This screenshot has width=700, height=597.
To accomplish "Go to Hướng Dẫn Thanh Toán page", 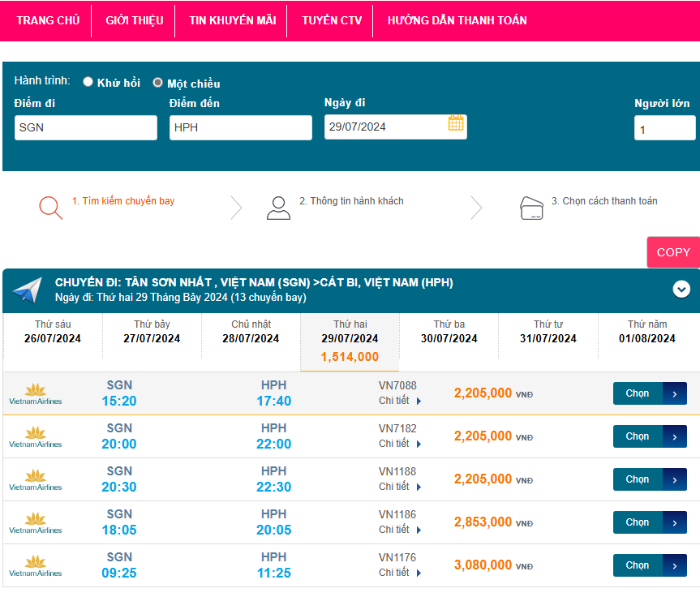I will tap(457, 20).
